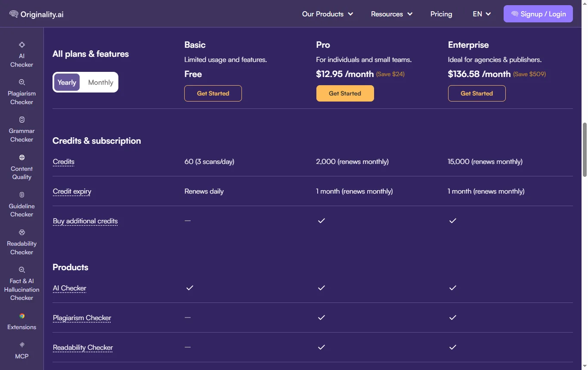588x370 pixels.
Task: Click the Buy additional credits label
Action: click(85, 221)
